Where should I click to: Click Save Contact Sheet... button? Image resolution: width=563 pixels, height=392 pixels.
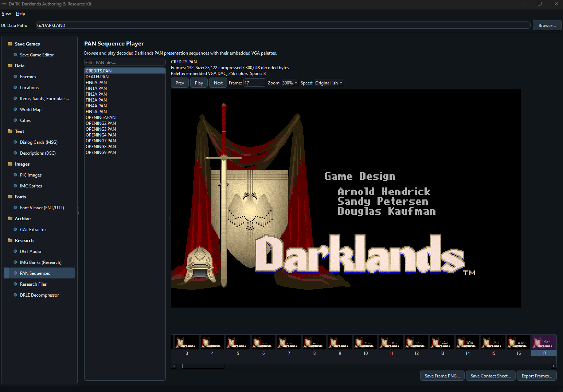(x=491, y=376)
